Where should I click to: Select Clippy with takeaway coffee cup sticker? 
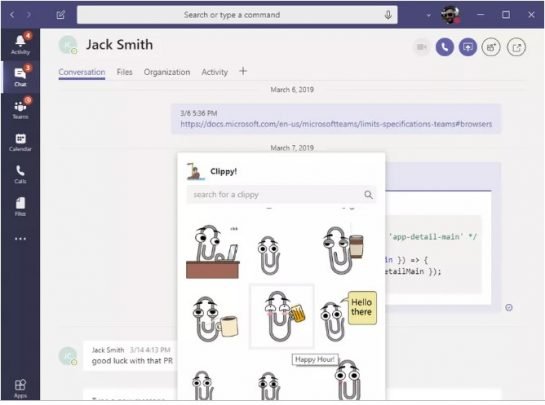click(x=343, y=250)
